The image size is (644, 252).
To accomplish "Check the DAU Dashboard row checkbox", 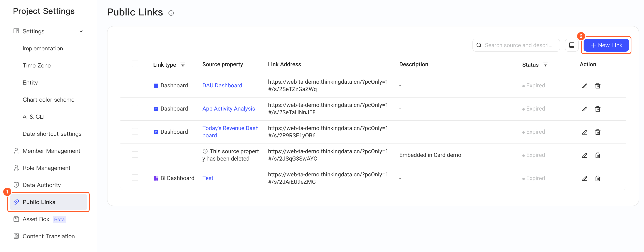I will (x=135, y=85).
